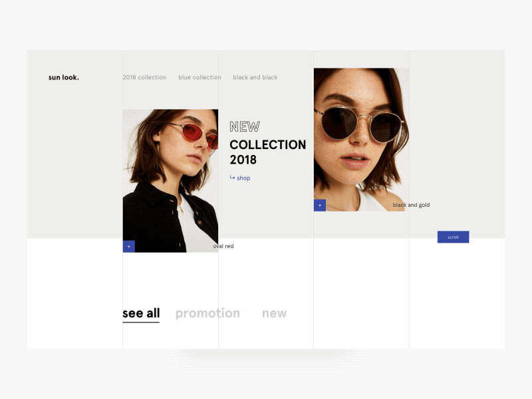Click the blue scroll button
Screen dimensions: 532x399
point(454,237)
